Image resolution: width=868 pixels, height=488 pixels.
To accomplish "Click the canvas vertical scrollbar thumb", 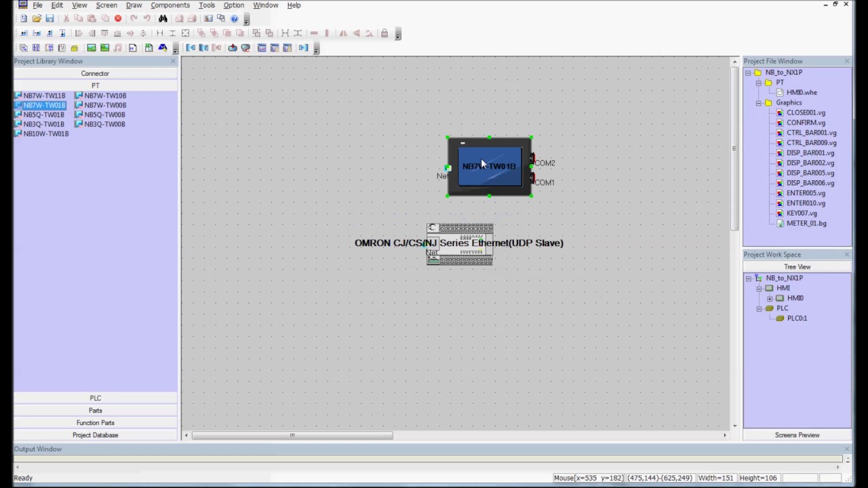I will [734, 149].
